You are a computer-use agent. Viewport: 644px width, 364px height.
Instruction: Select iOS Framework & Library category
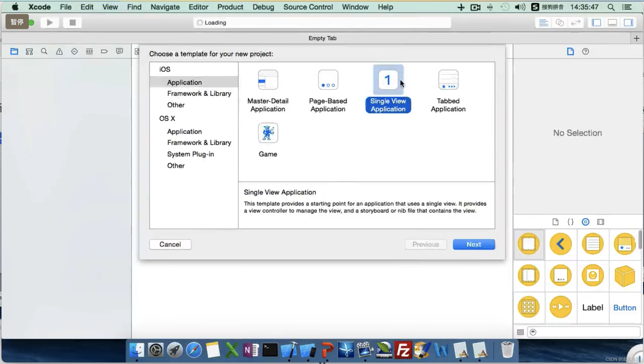199,94
